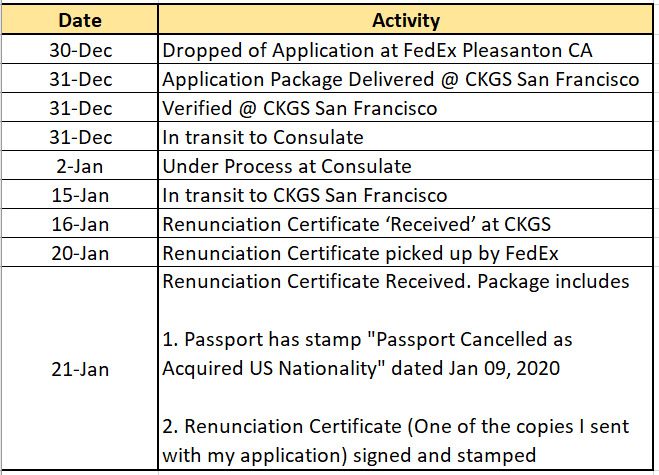Image resolution: width=659 pixels, height=475 pixels.
Task: Click the Passport Cancelled stamp text line
Action: click(x=367, y=339)
